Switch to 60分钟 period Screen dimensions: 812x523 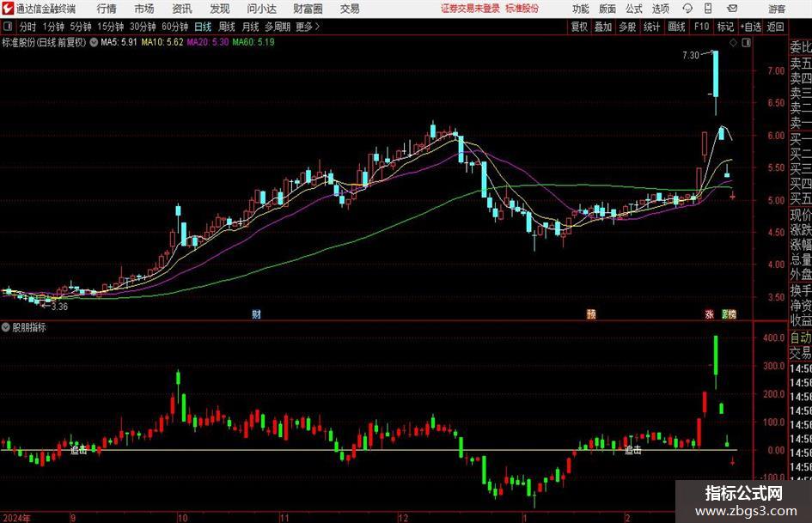pyautogui.click(x=175, y=27)
